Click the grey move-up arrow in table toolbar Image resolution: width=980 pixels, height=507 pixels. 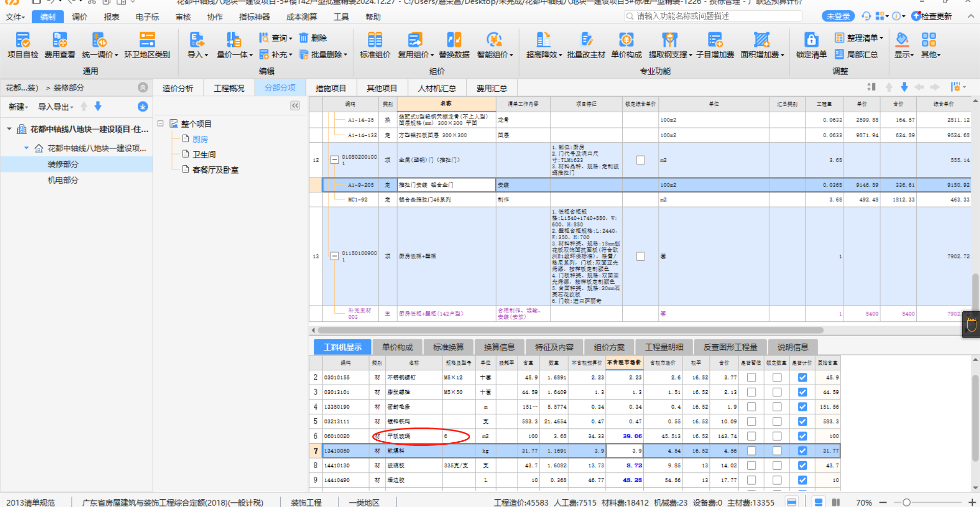coord(889,87)
